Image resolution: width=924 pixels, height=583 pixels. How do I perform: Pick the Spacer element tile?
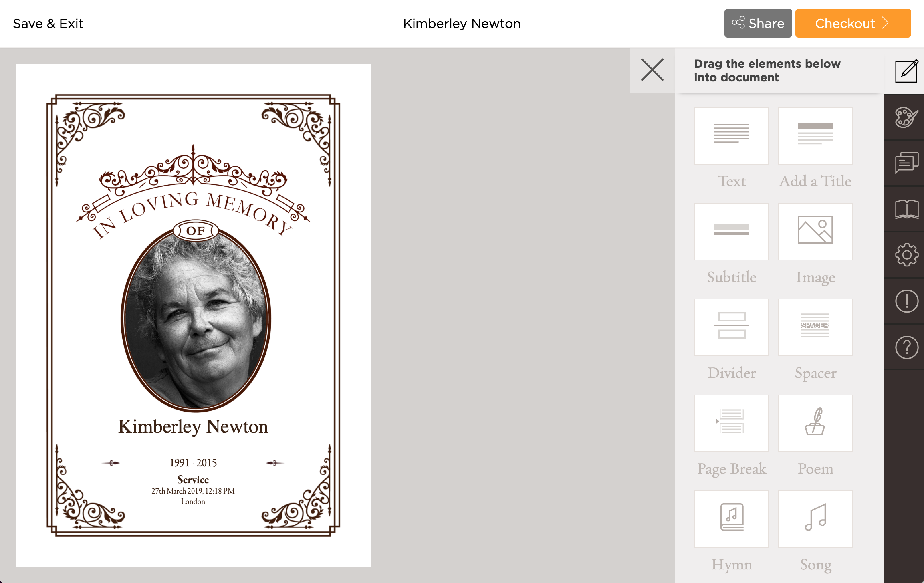coord(815,327)
